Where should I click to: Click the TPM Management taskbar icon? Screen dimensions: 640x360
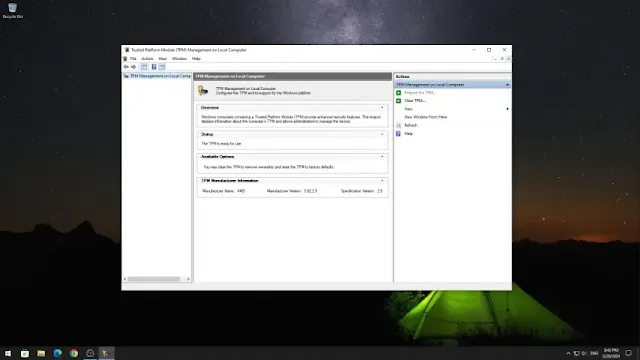pos(106,353)
